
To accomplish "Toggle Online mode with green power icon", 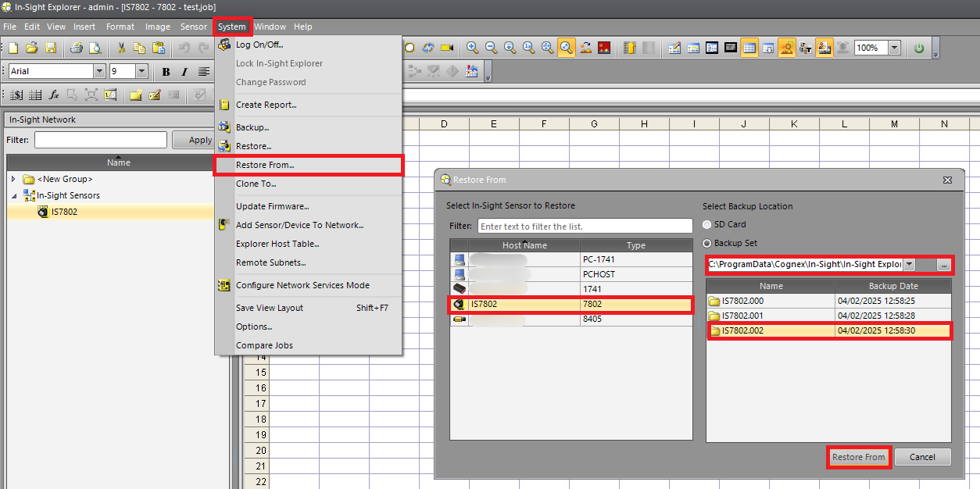I will click(x=918, y=48).
